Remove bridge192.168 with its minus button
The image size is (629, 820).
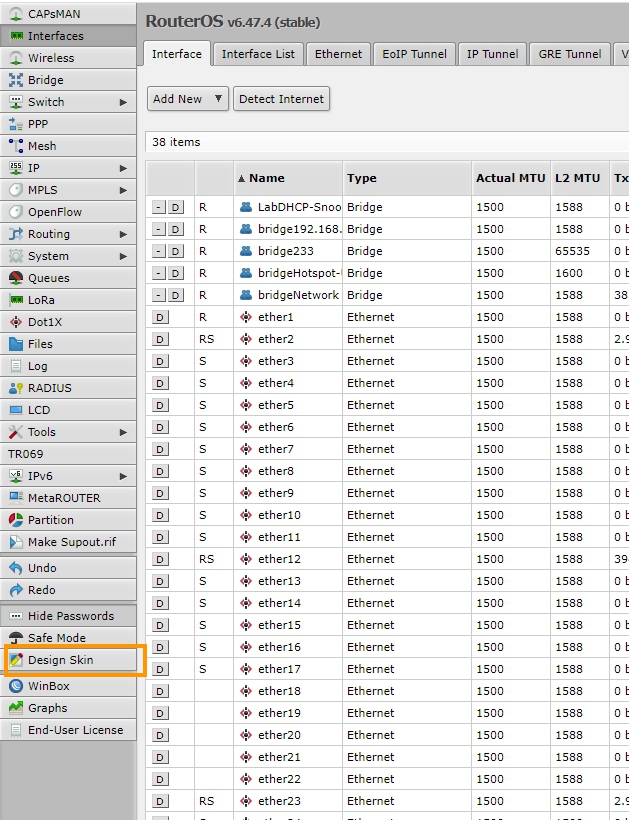click(159, 229)
